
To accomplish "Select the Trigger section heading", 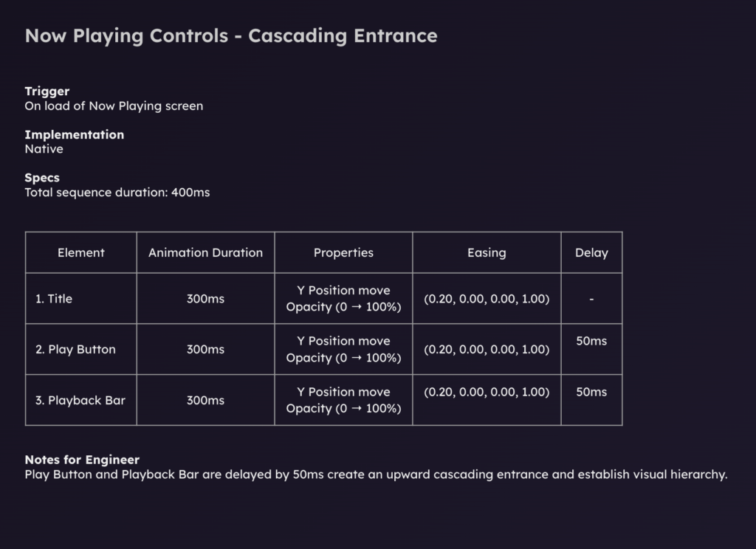I will point(47,91).
